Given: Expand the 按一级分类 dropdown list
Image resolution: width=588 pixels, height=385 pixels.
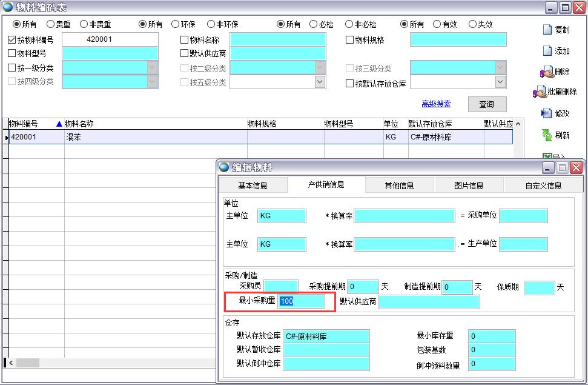Looking at the screenshot, I should 152,67.
